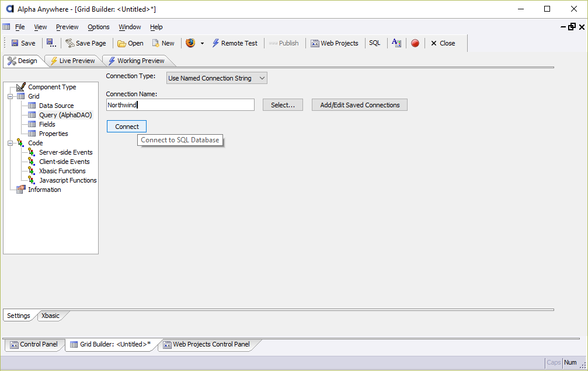This screenshot has height=371, width=588.
Task: Select Xbasic Functions tree item
Action: [x=62, y=171]
